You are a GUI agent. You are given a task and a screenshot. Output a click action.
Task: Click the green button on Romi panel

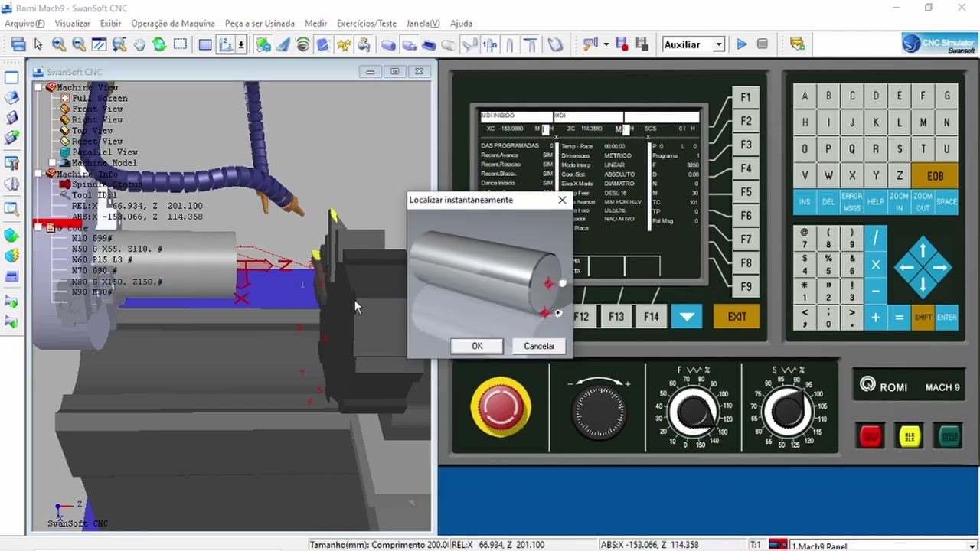(x=949, y=436)
